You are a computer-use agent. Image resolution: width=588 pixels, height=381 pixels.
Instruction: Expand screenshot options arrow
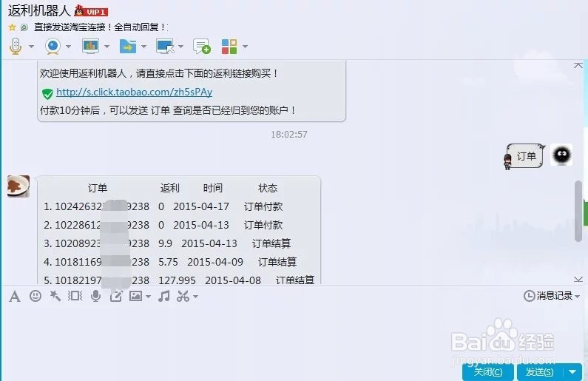(x=195, y=297)
